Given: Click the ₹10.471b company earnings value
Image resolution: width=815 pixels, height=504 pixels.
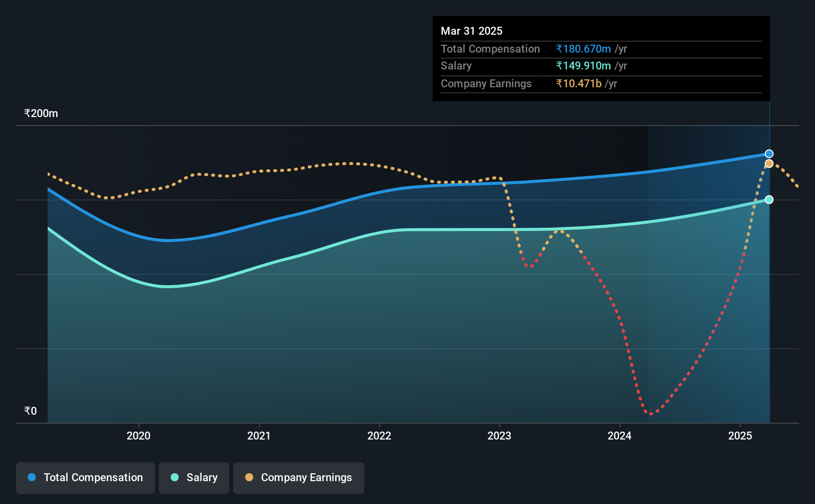Looking at the screenshot, I should pos(579,83).
